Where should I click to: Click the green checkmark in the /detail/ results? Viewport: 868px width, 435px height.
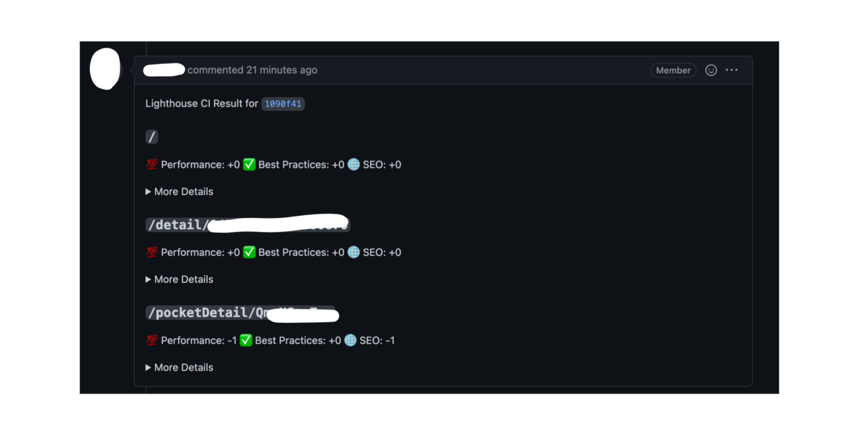249,253
